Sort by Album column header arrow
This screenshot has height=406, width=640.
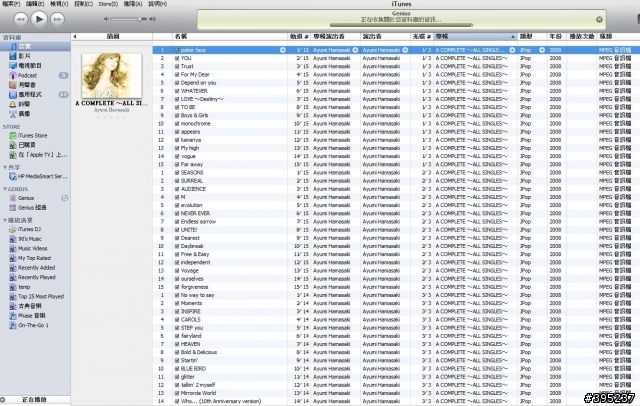coord(513,37)
